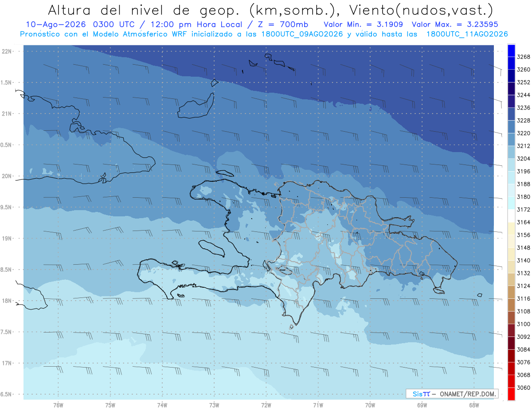532x411 pixels.
Task: Click the white swatch between 3164 and 3172
Action: (x=511, y=215)
